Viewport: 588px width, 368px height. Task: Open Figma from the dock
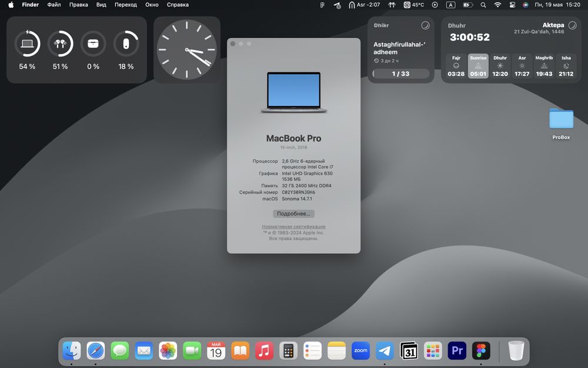coord(481,351)
